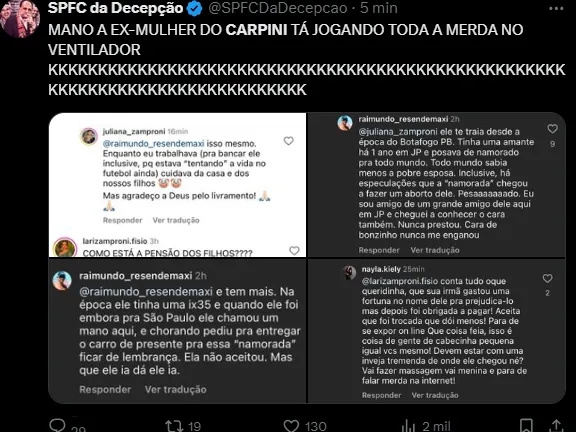Open the Botafogo PB comment image
Viewport: 576px width, 432px height.
[436, 185]
